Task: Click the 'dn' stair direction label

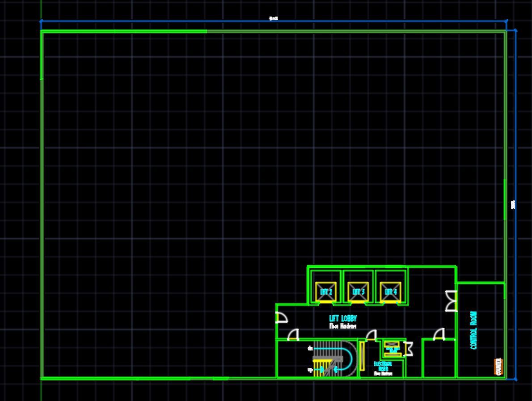Action: click(310, 348)
